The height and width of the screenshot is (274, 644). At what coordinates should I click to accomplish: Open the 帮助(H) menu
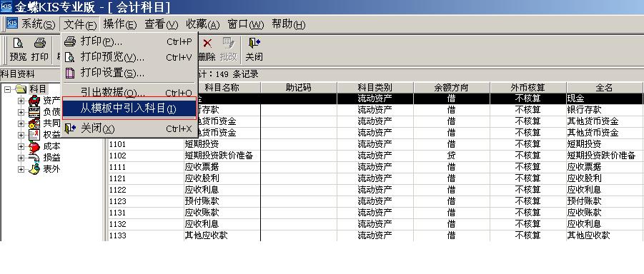288,24
